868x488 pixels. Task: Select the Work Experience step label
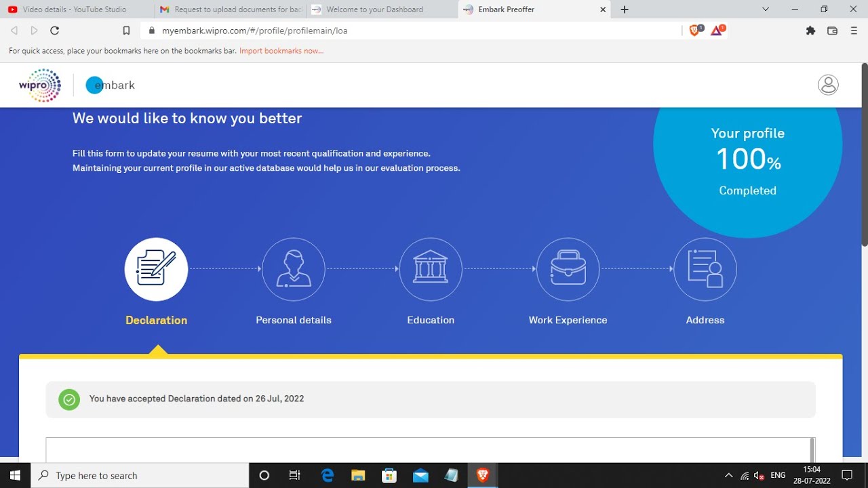[x=568, y=320]
